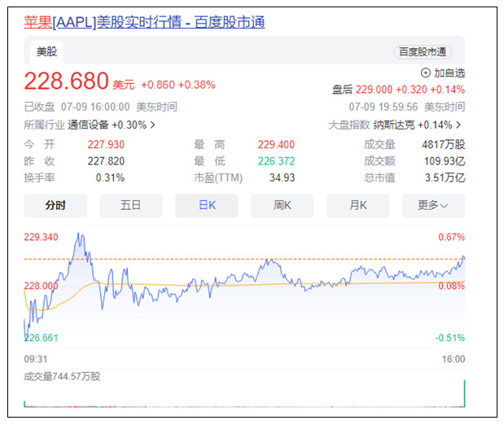The image size is (504, 429).
Task: Click the current price 228.680
Action: click(66, 81)
